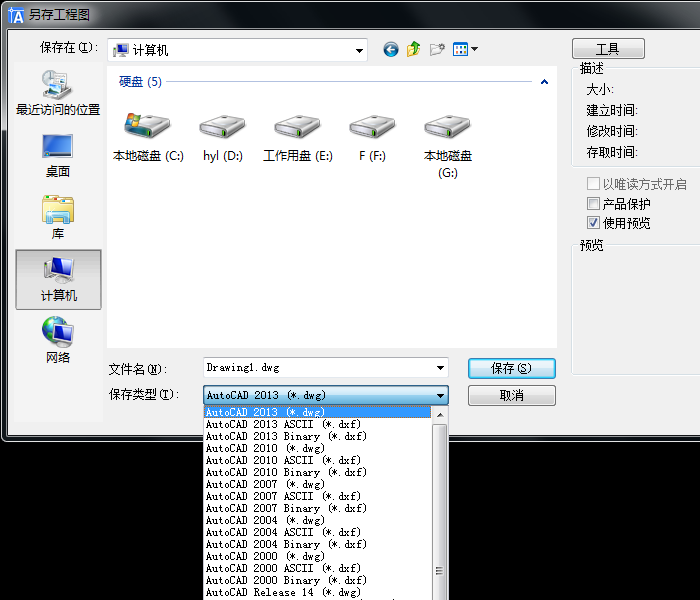This screenshot has width=700, height=600.
Task: Select Computer (计算机) in places bar
Action: [58, 279]
